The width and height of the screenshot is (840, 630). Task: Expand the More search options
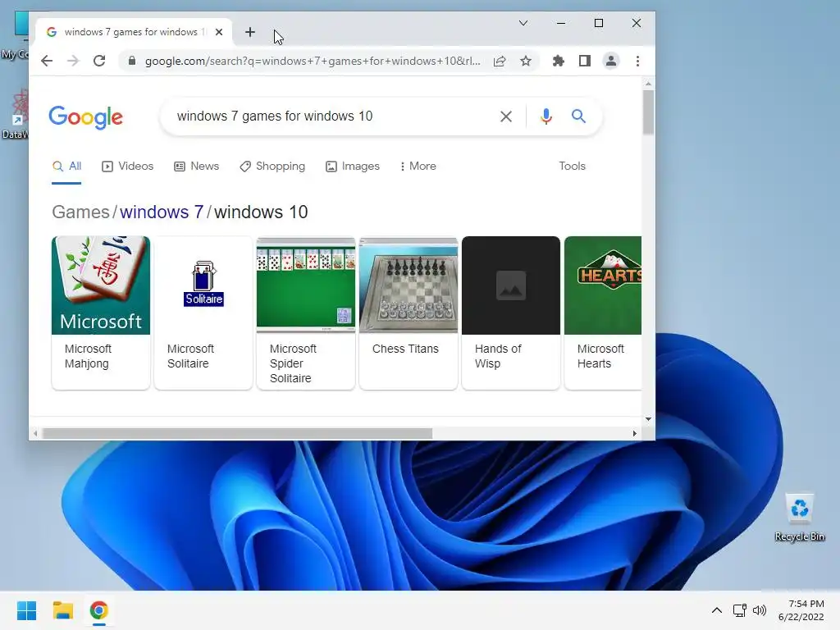(x=418, y=166)
